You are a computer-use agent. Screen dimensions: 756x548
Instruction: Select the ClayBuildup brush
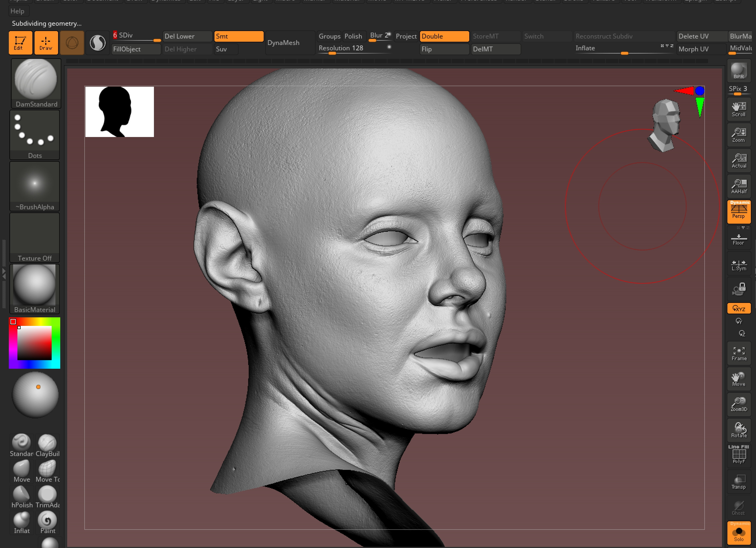pos(47,446)
